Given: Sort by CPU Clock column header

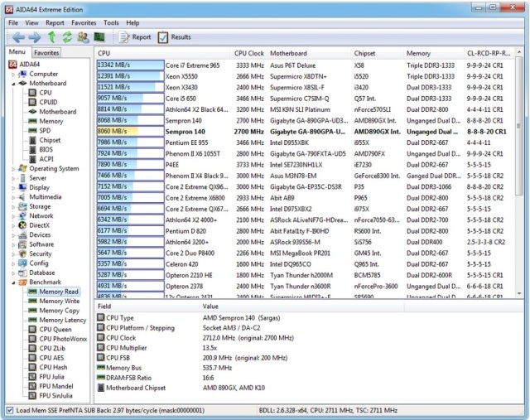Looking at the screenshot, I should click(x=248, y=53).
